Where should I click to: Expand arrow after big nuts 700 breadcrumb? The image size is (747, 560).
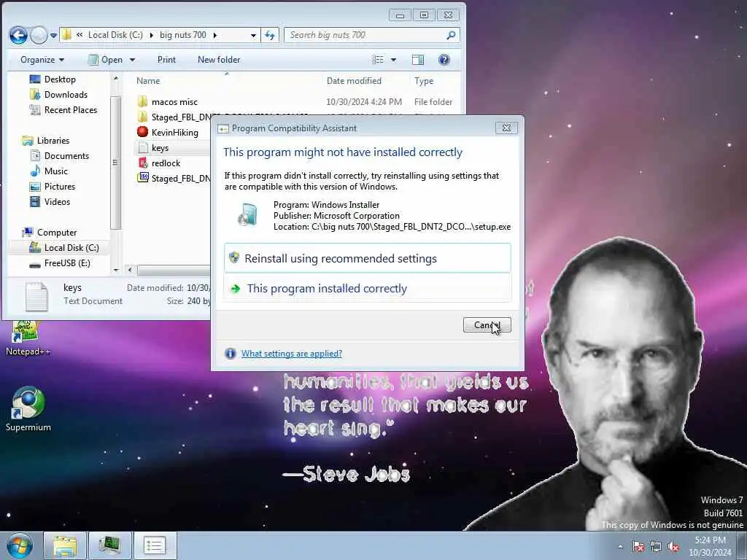(x=215, y=35)
